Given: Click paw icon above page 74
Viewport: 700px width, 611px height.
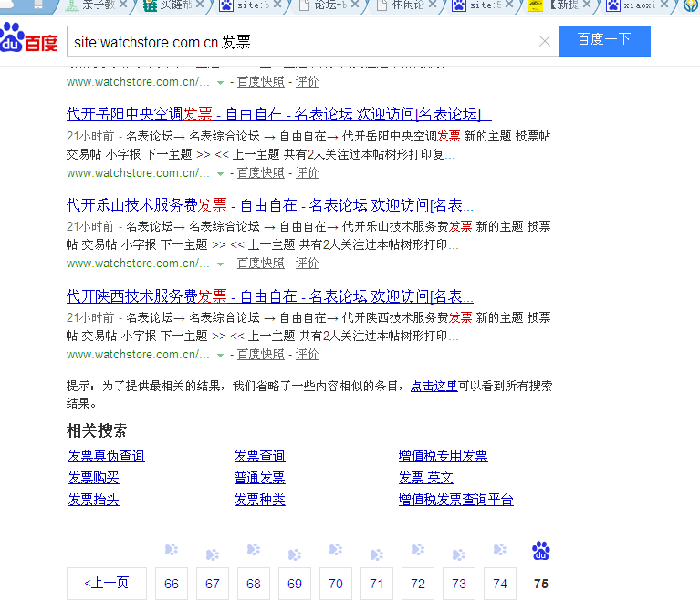Looking at the screenshot, I should pos(500,550).
